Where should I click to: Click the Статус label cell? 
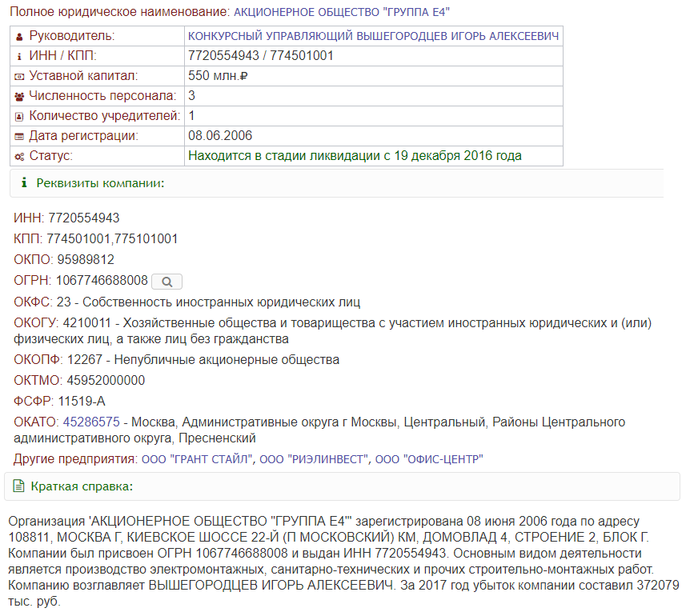(x=97, y=156)
